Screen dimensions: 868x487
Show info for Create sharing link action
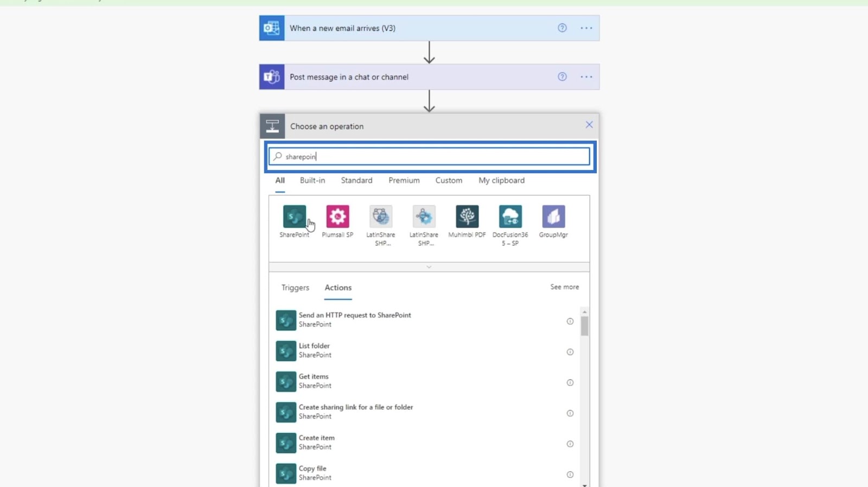pyautogui.click(x=570, y=413)
